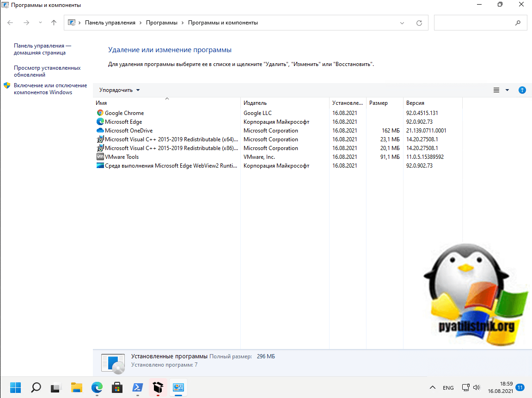Expand the view options dropdown arrow
The height and width of the screenshot is (398, 532).
click(507, 90)
